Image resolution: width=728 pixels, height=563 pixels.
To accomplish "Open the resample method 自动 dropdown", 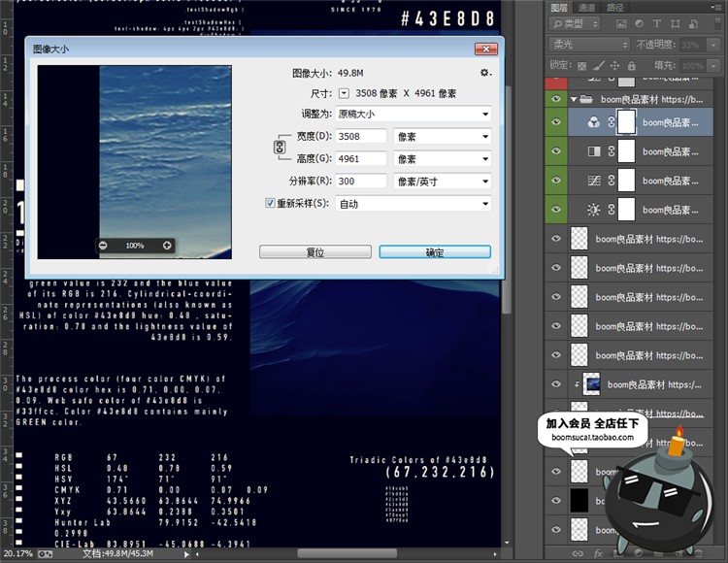I will 414,204.
